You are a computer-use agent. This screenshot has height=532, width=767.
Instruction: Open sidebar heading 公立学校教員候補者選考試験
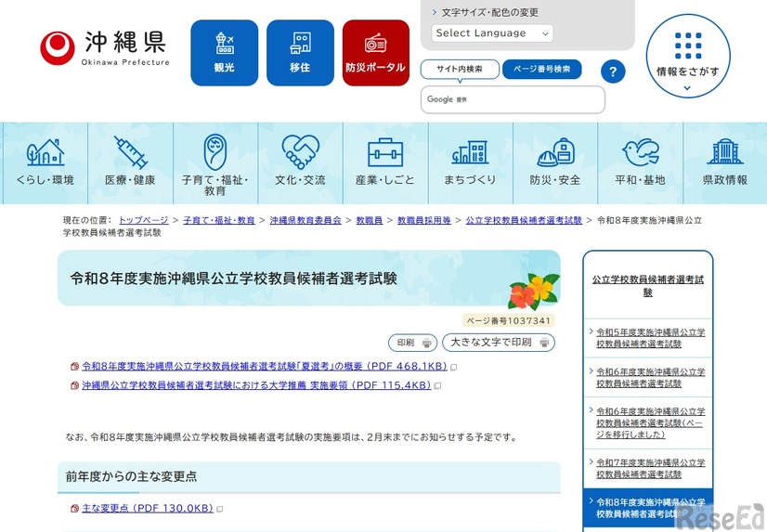coord(647,286)
